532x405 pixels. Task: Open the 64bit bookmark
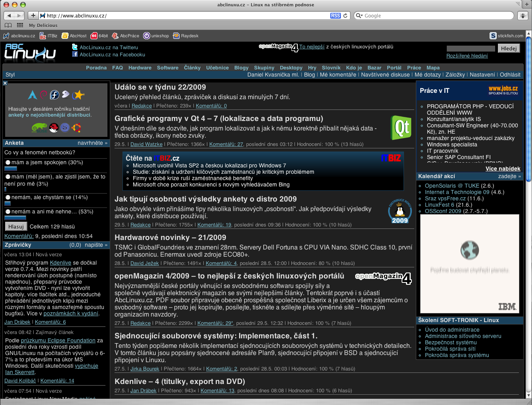coord(99,36)
